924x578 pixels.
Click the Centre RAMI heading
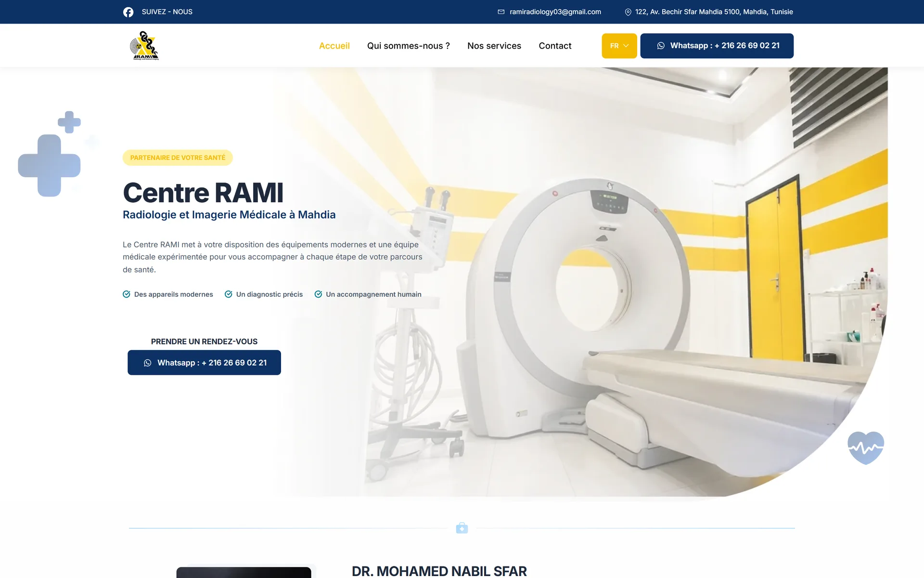pyautogui.click(x=203, y=193)
